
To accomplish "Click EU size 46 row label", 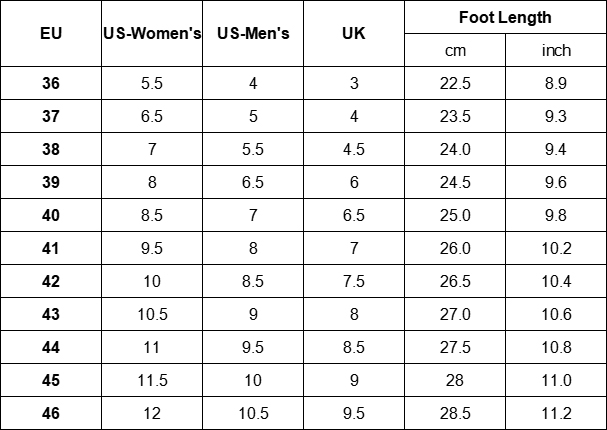I will [x=51, y=413].
